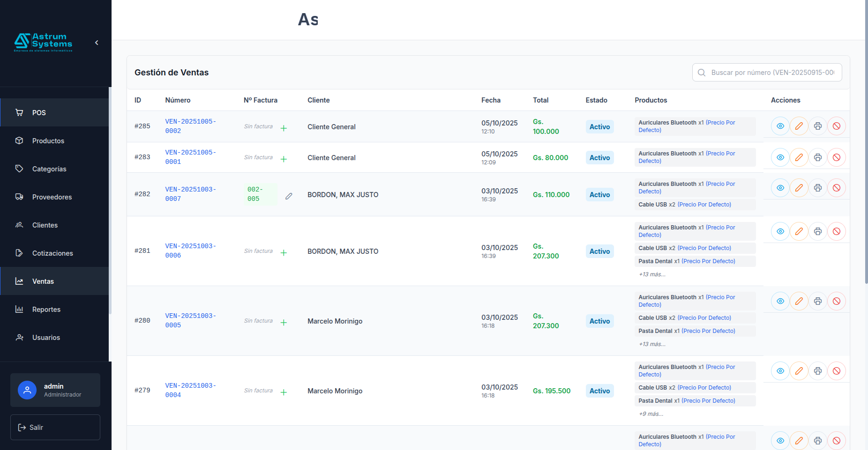Open the Productos menu item

pyautogui.click(x=48, y=141)
